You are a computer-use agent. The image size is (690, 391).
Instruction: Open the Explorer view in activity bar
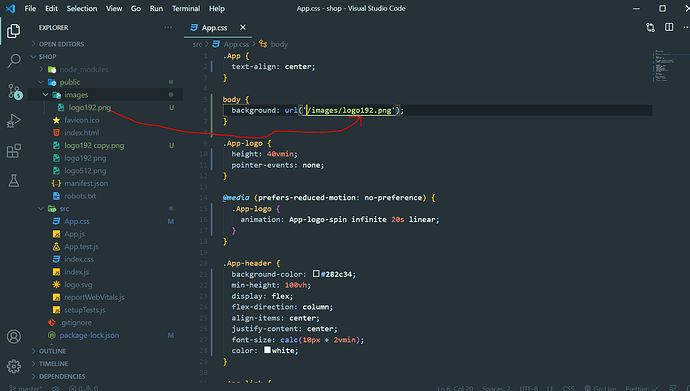(x=14, y=31)
